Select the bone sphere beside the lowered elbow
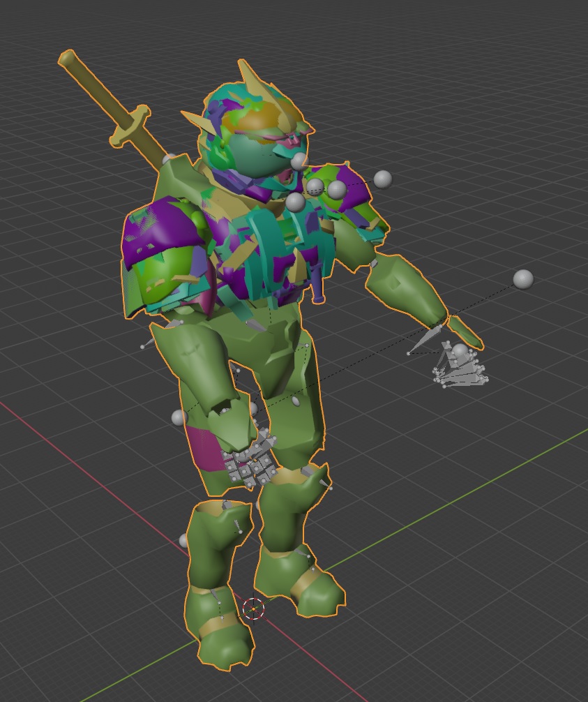The width and height of the screenshot is (588, 702). [179, 418]
